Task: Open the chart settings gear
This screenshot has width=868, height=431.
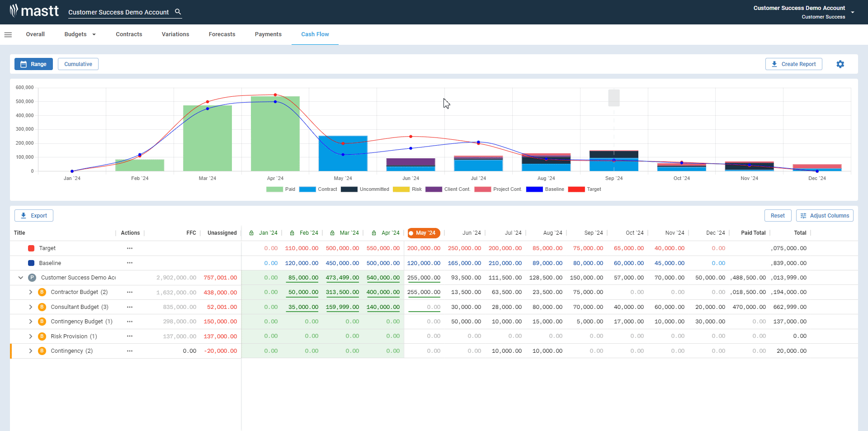Action: click(840, 64)
